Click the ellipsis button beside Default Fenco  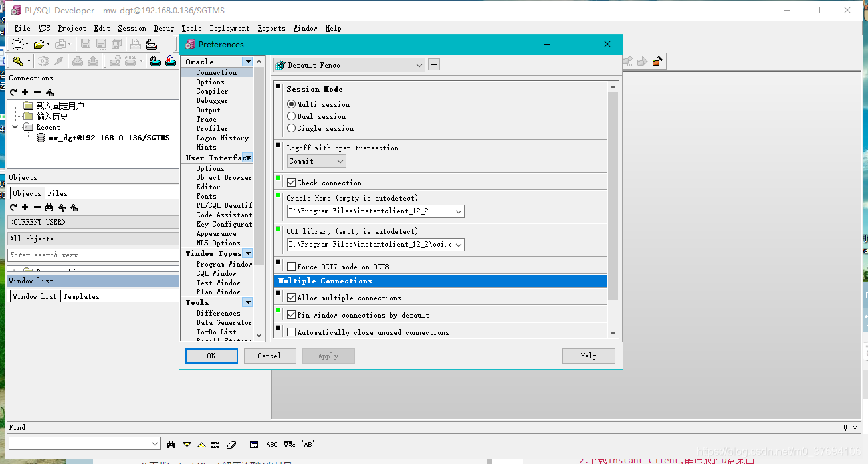pos(434,65)
